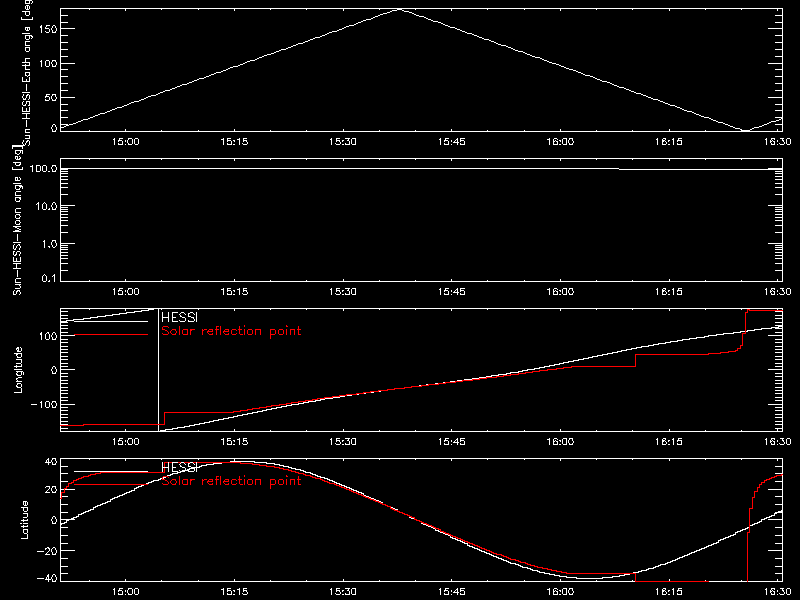This screenshot has height=600, width=800.
Task: Click the Latitude axis label
Action: coord(24,519)
